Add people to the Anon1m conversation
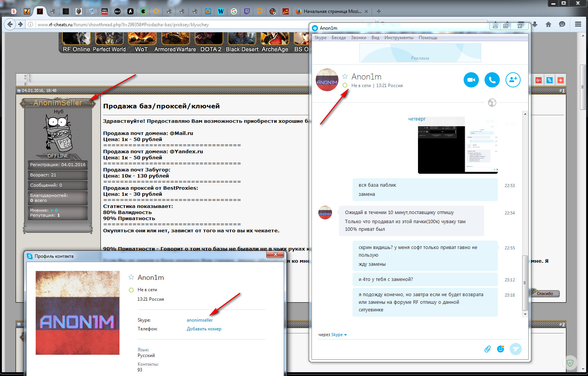The image size is (588, 376). (x=513, y=80)
